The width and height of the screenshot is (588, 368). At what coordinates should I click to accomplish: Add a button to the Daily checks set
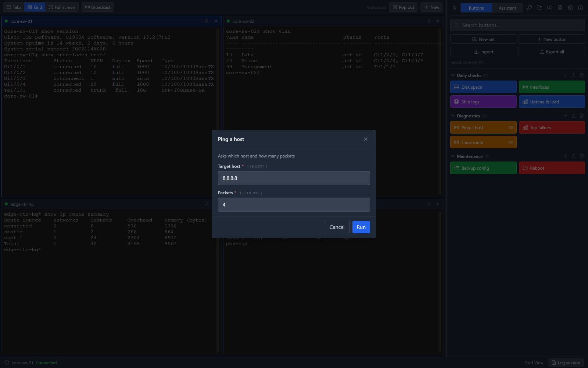point(566,75)
